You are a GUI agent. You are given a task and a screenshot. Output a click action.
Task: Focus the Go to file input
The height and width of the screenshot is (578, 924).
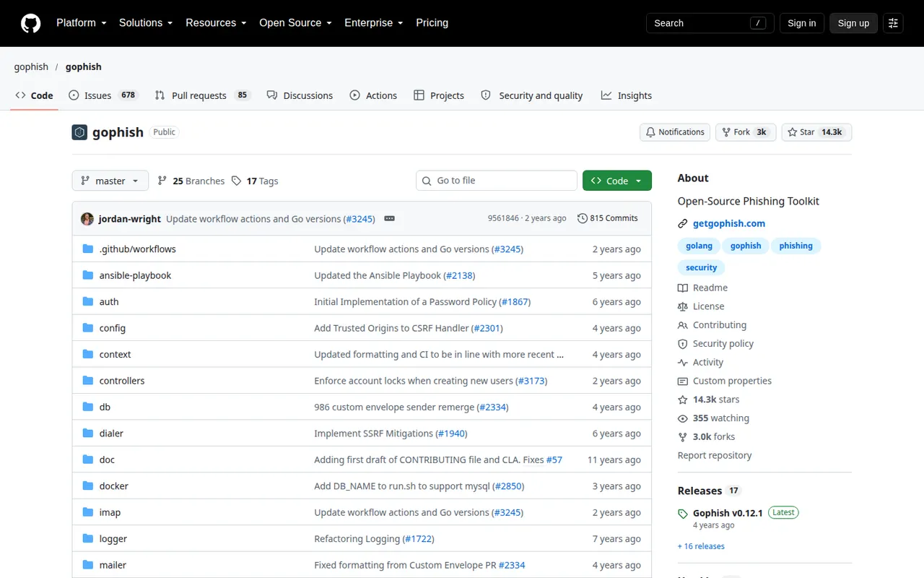pos(497,181)
